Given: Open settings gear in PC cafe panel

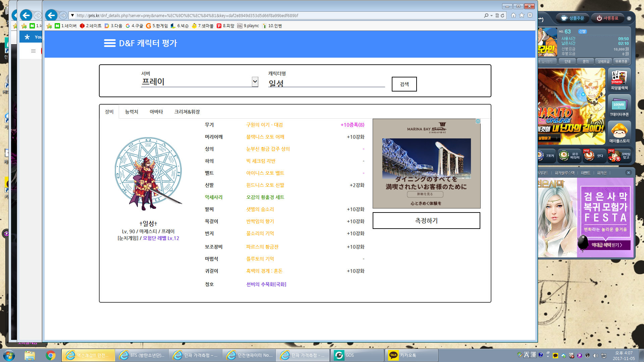Looking at the screenshot, I should [629, 18].
